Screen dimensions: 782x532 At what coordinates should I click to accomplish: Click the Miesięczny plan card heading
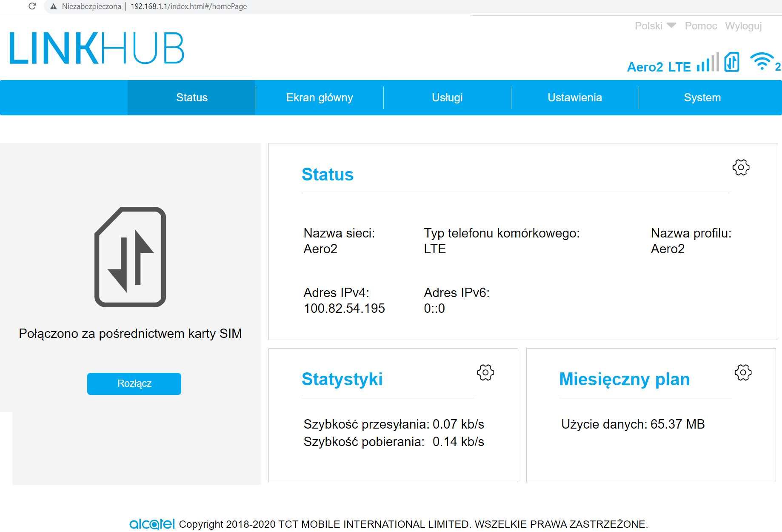[x=624, y=379]
